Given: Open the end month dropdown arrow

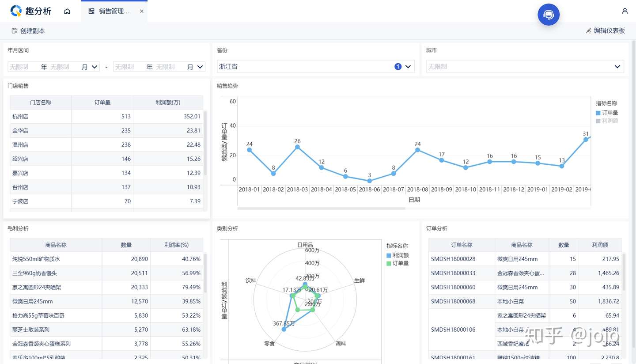Looking at the screenshot, I should click(200, 67).
